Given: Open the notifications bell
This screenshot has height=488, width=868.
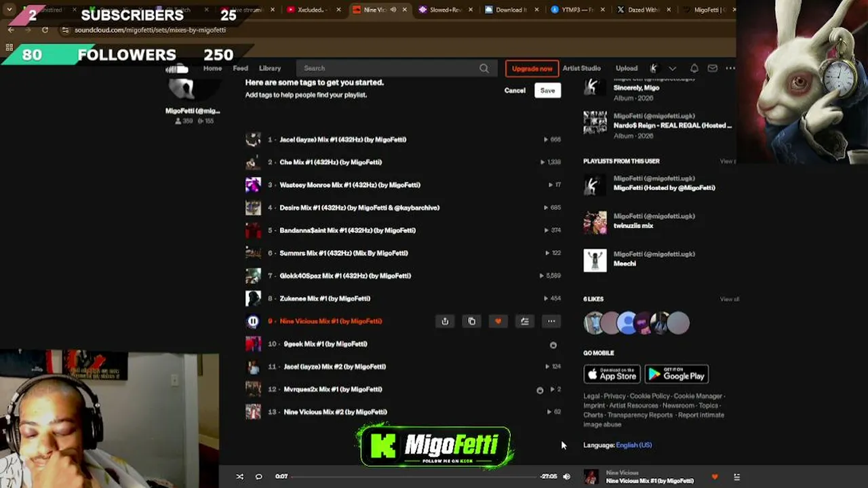Looking at the screenshot, I should coord(694,68).
